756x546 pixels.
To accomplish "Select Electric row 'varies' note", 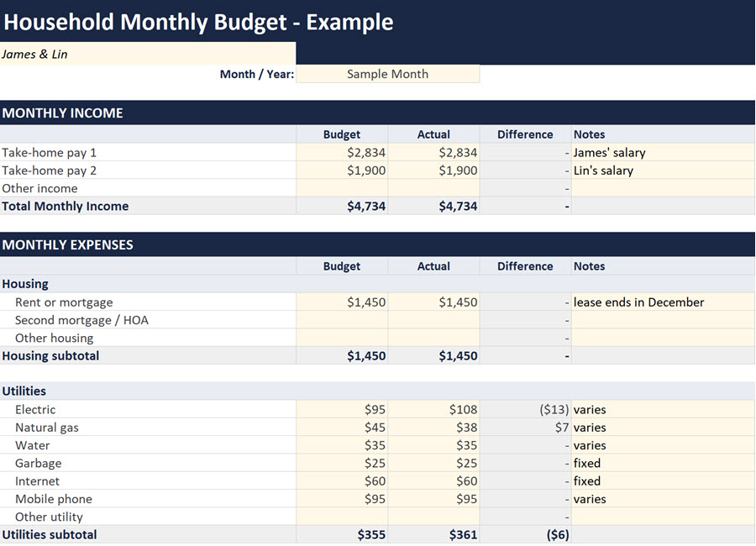I will click(x=663, y=410).
